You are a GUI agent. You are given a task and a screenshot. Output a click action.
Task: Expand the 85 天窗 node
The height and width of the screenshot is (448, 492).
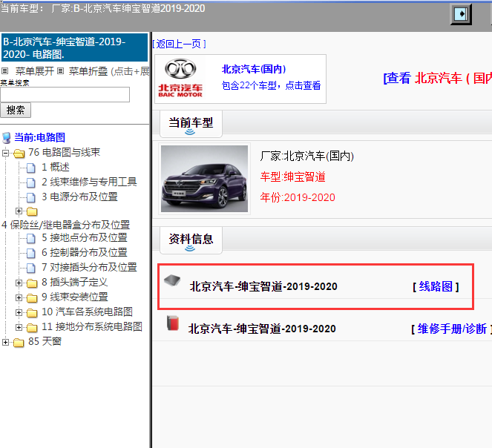coord(5,342)
